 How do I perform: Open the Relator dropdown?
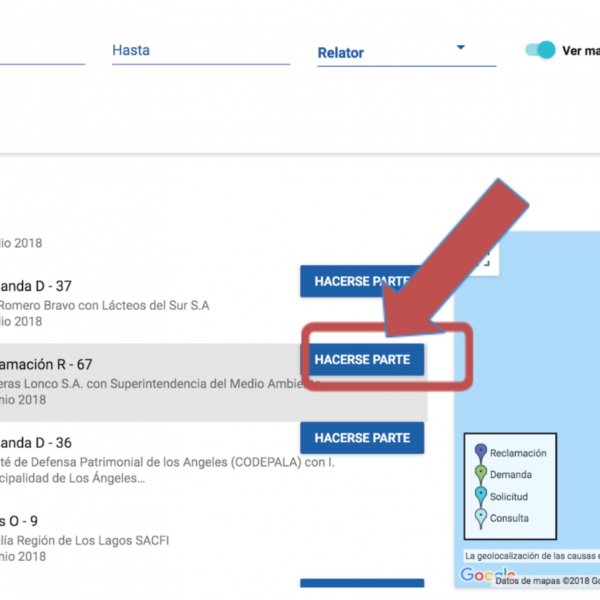[405, 53]
